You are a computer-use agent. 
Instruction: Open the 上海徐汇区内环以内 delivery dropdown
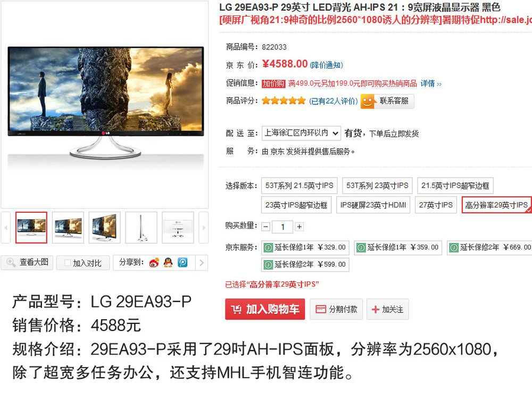[301, 133]
